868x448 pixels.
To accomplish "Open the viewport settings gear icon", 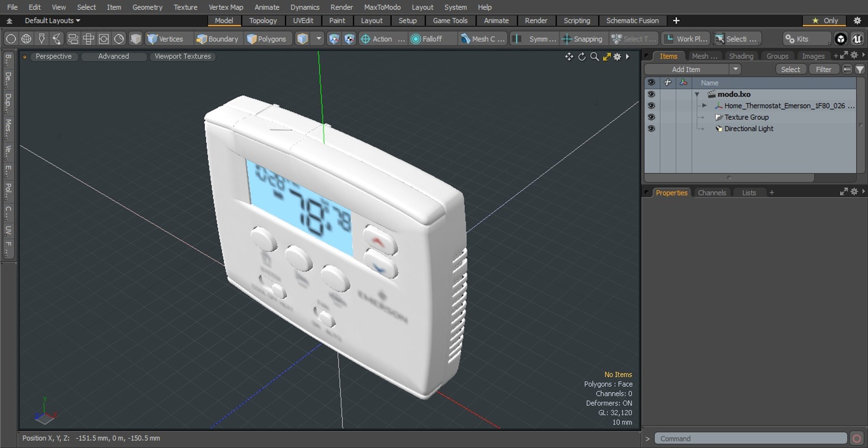I will (617, 57).
